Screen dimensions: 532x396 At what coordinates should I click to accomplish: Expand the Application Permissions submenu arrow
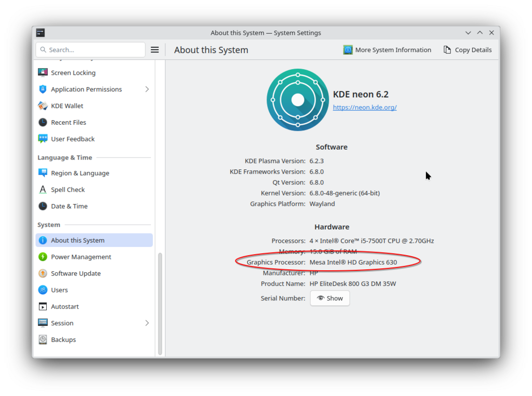[x=147, y=89]
